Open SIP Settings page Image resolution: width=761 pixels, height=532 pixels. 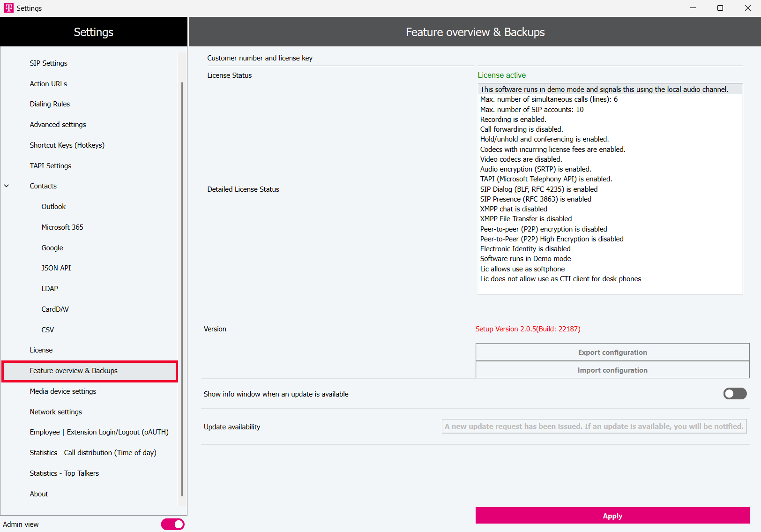tap(48, 63)
